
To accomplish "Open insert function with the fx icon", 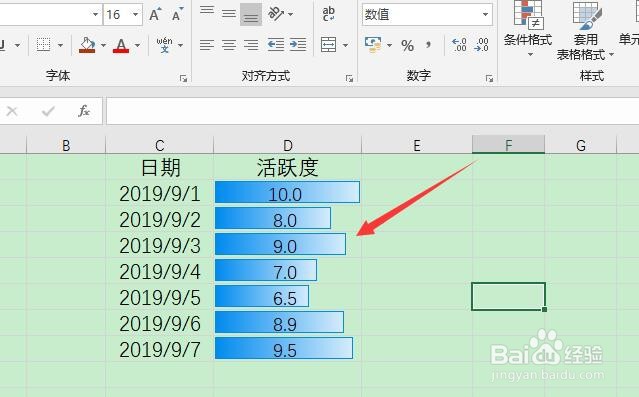I will (84, 111).
